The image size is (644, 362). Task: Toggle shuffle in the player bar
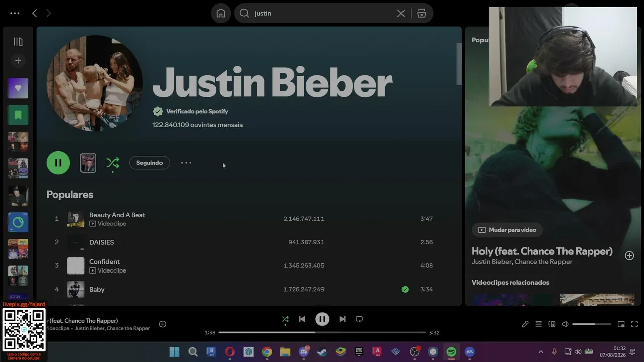pyautogui.click(x=285, y=319)
